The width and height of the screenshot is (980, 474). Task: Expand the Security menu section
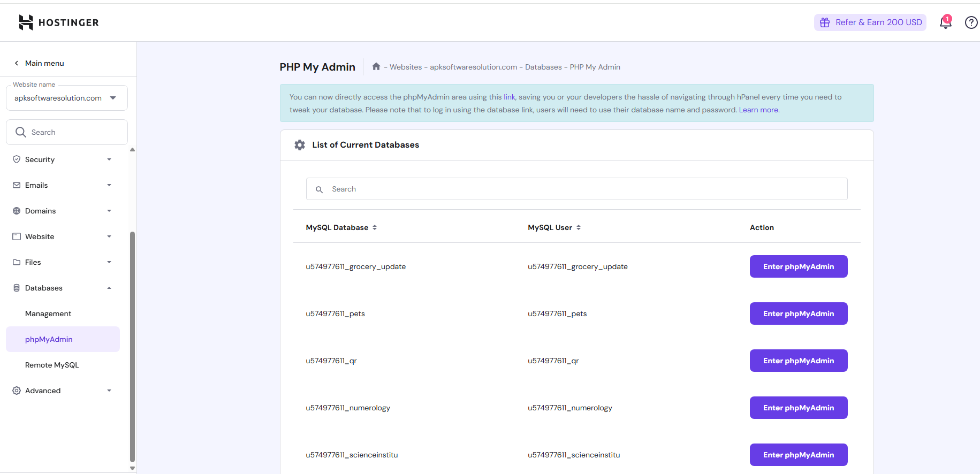109,159
